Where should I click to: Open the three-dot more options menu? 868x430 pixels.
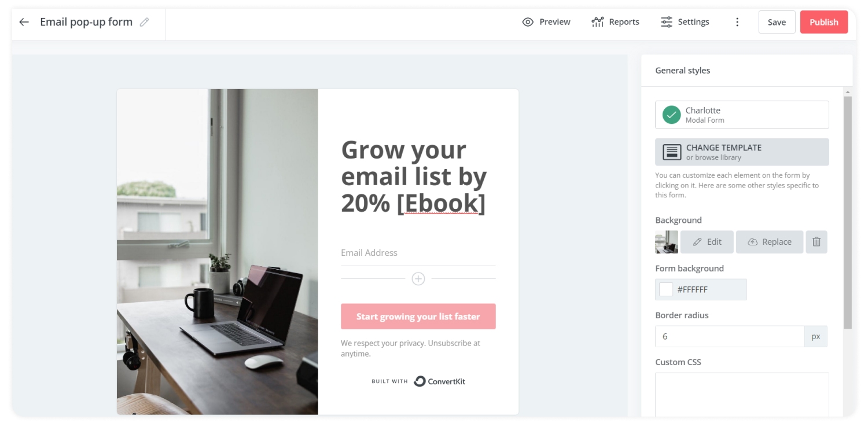click(737, 22)
